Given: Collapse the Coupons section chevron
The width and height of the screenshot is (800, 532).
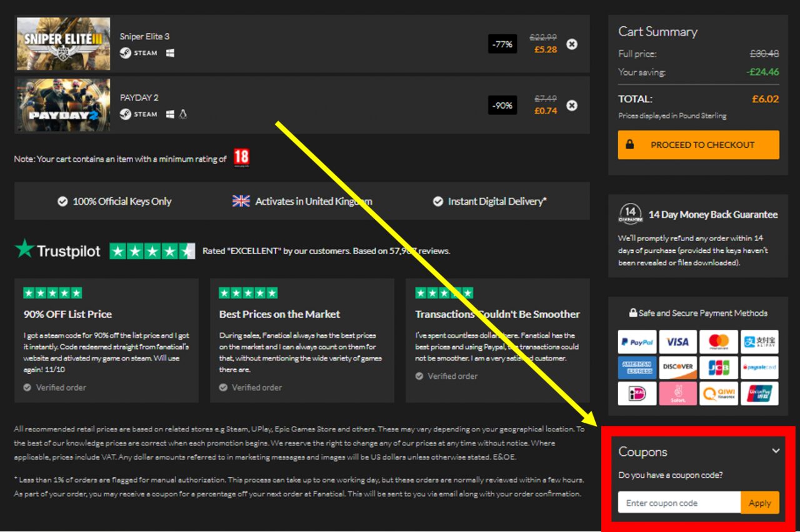Looking at the screenshot, I should 776,450.
